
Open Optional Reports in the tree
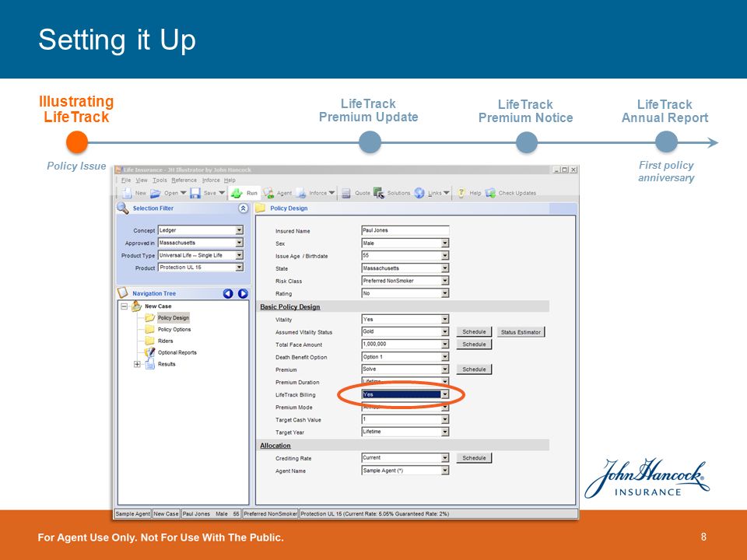click(177, 353)
